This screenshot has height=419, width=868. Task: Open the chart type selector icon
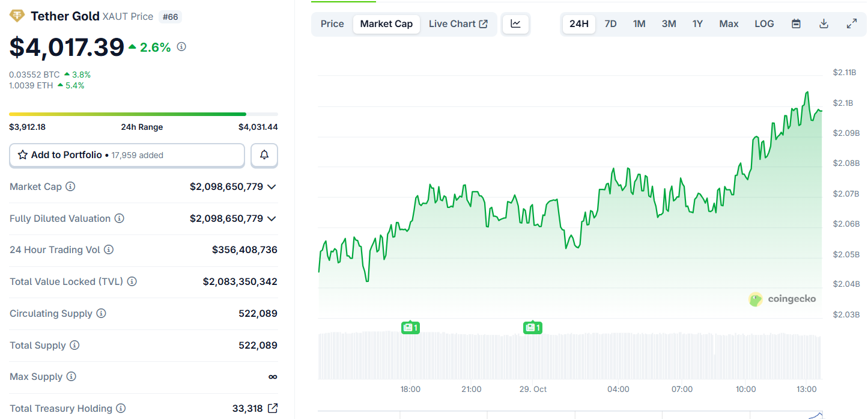[x=515, y=23]
